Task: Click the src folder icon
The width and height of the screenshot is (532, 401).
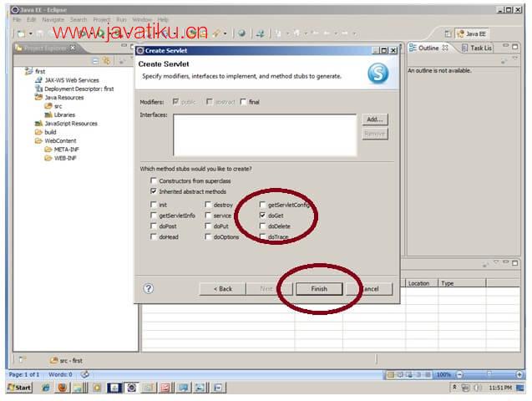Action: coord(48,106)
